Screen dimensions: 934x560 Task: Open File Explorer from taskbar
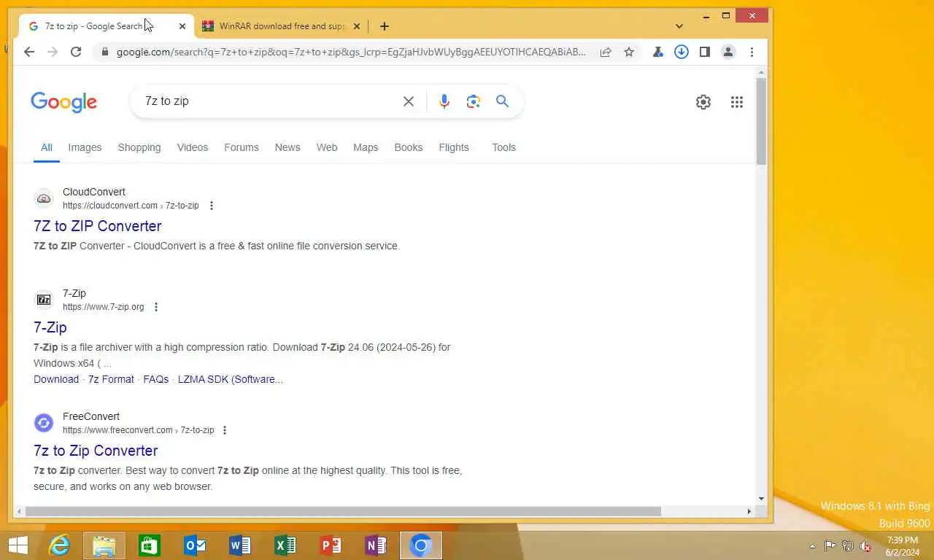click(x=104, y=545)
